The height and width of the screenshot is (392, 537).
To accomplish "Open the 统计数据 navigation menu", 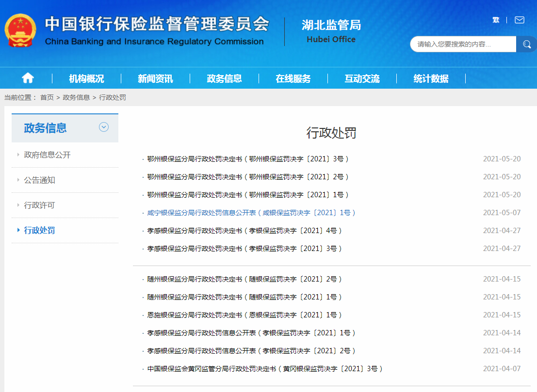I will click(x=431, y=78).
